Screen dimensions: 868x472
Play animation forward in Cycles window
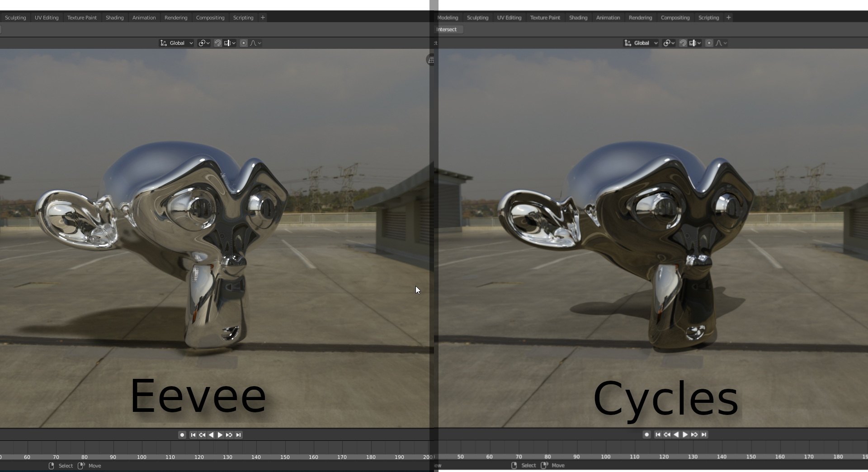click(685, 434)
